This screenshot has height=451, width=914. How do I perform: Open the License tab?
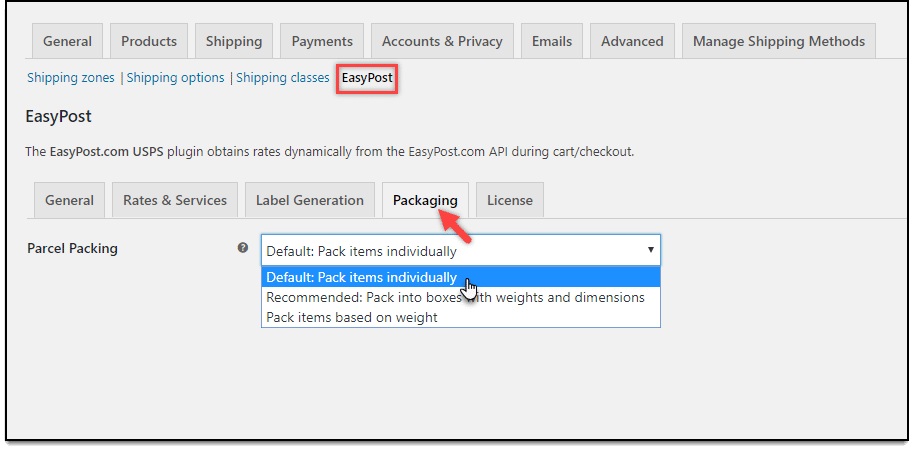click(x=510, y=200)
